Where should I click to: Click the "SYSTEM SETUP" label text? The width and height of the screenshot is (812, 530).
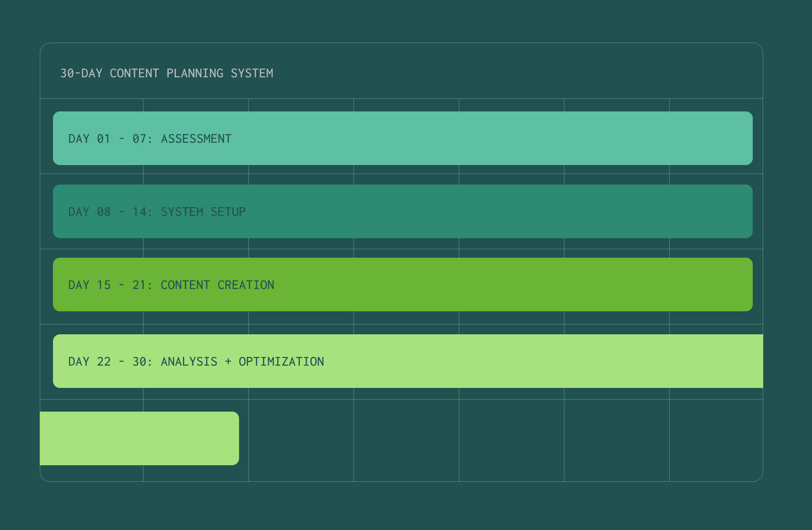(203, 212)
